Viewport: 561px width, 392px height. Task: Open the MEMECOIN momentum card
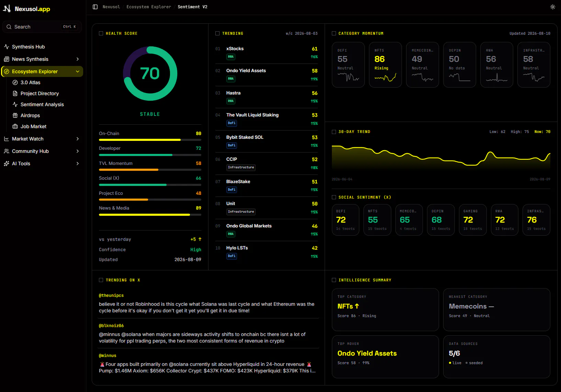click(423, 65)
